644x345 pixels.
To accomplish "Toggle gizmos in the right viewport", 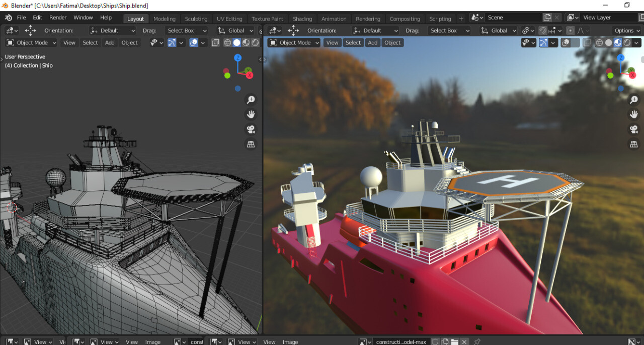I will click(543, 43).
